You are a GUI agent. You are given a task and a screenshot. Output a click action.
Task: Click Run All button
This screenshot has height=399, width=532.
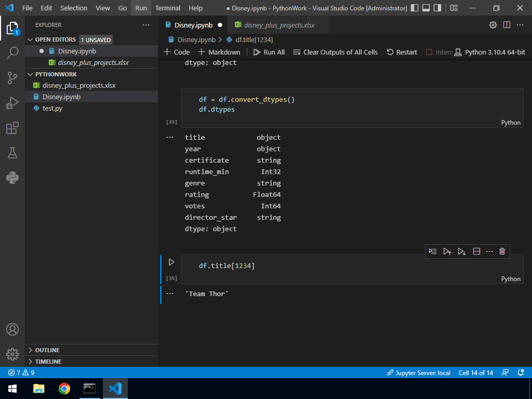(x=269, y=52)
